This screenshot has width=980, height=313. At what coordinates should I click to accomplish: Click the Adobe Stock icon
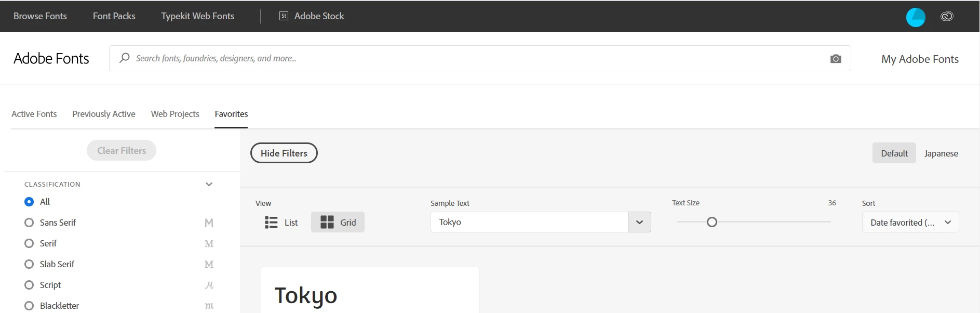pyautogui.click(x=284, y=16)
